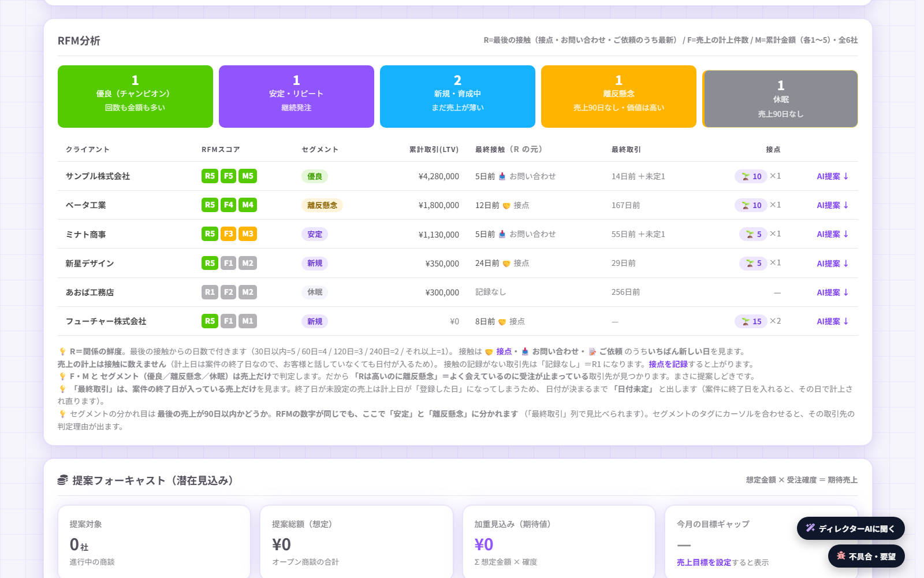Click the 累計取引(LTV) column header
The image size is (924, 578).
(x=434, y=149)
